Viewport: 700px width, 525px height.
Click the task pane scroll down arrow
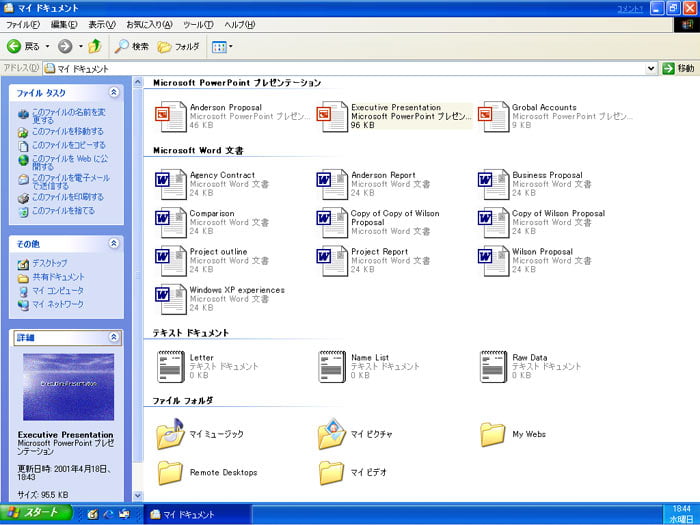[138, 496]
